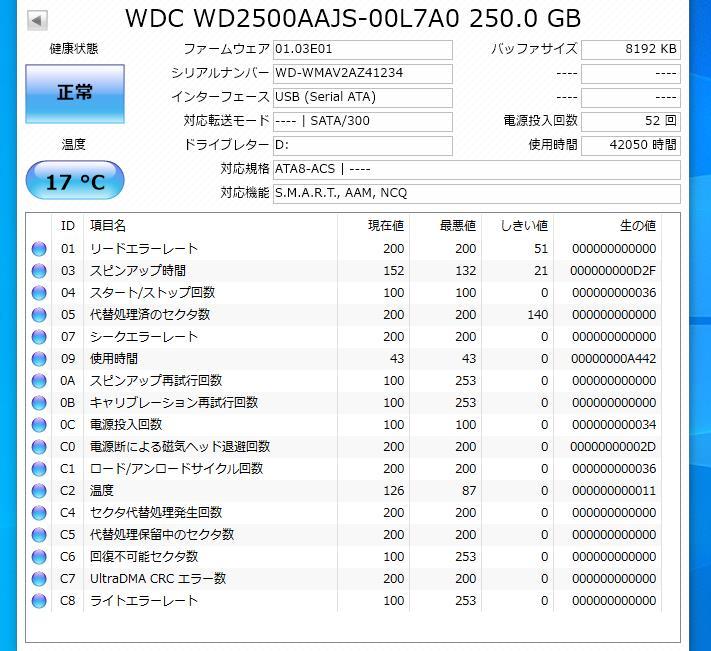Select the セクタ代替処理発生回数 row name
711x651 pixels.
156,513
